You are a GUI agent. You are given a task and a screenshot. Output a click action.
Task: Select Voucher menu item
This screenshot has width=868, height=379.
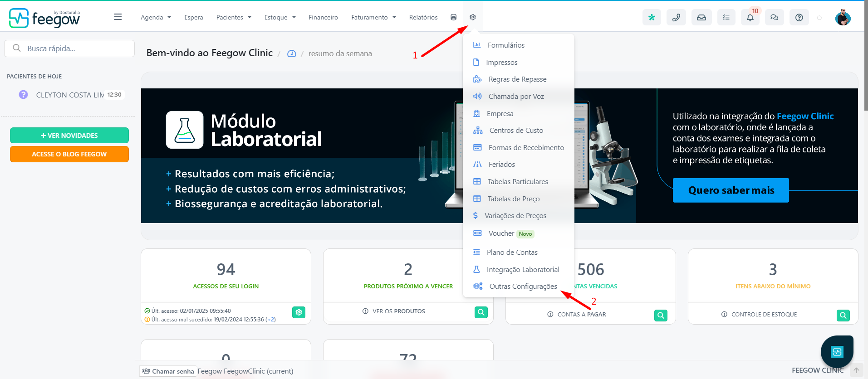tap(519, 233)
